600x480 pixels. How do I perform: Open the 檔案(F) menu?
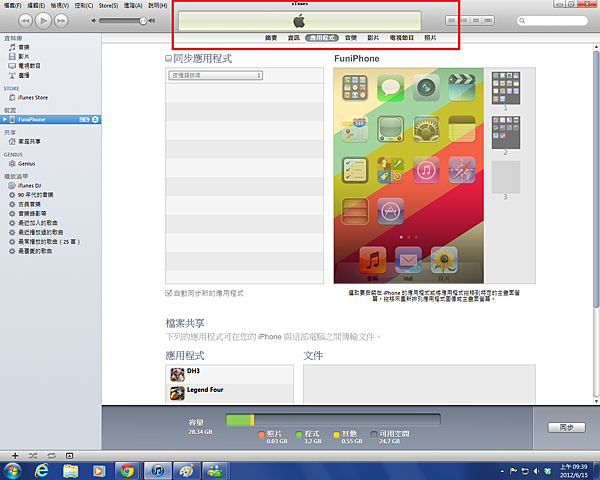(13, 6)
